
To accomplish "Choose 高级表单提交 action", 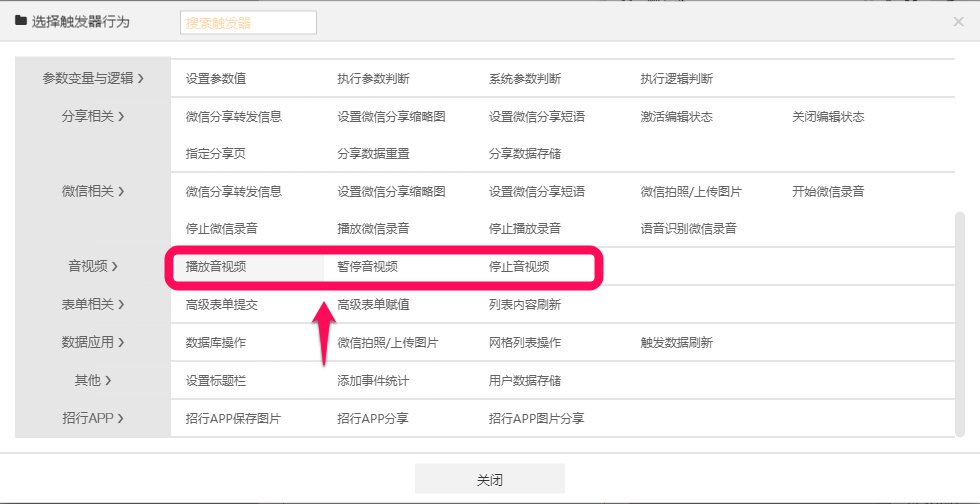I will [222, 304].
